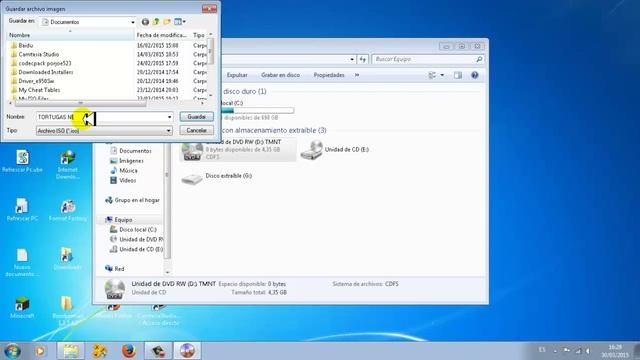Open Vídeos in Explorer sidebar
Viewport: 640px width, 360px height.
[x=123, y=180]
